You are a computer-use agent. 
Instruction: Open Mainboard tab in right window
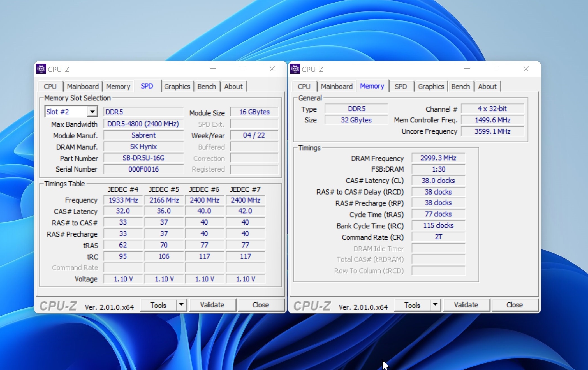337,87
